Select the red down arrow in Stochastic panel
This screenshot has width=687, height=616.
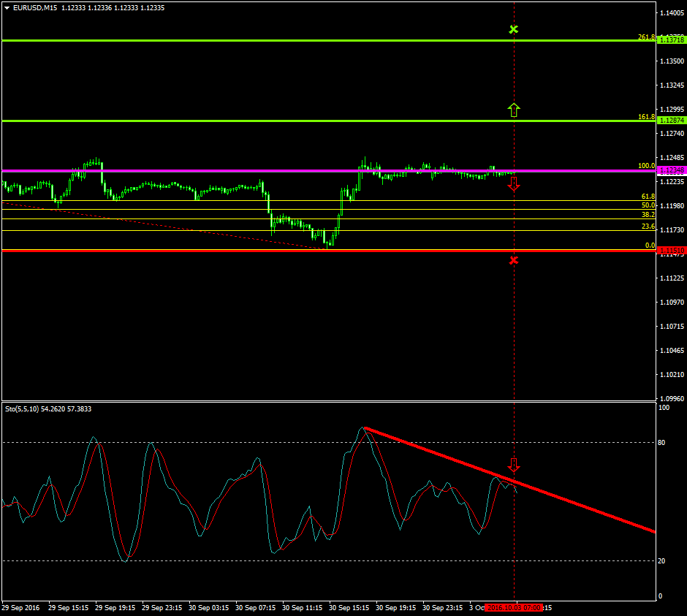tap(514, 465)
